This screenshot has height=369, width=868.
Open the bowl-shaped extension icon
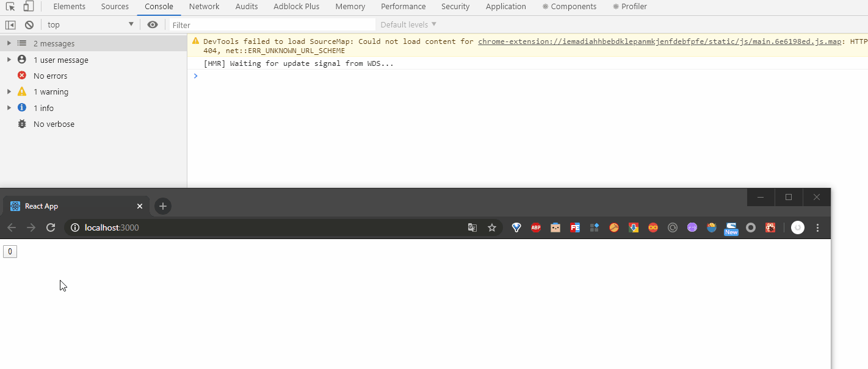click(x=712, y=227)
